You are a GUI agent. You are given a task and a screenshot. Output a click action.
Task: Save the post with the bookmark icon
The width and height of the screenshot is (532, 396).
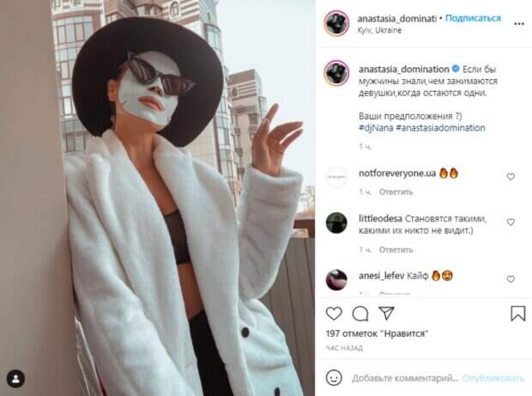(x=518, y=314)
